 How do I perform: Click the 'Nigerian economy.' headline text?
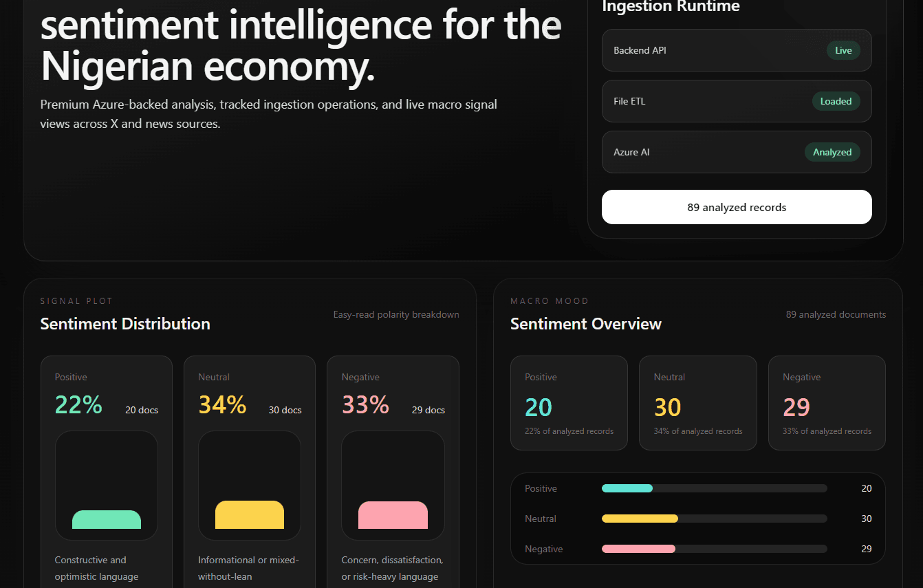click(208, 67)
